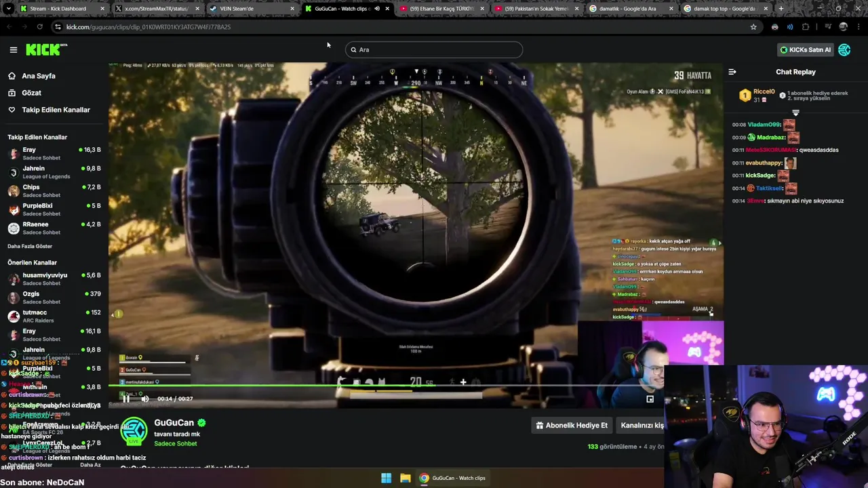The width and height of the screenshot is (868, 488).
Task: Open tutmacc channel in recommended list
Action: (x=54, y=316)
